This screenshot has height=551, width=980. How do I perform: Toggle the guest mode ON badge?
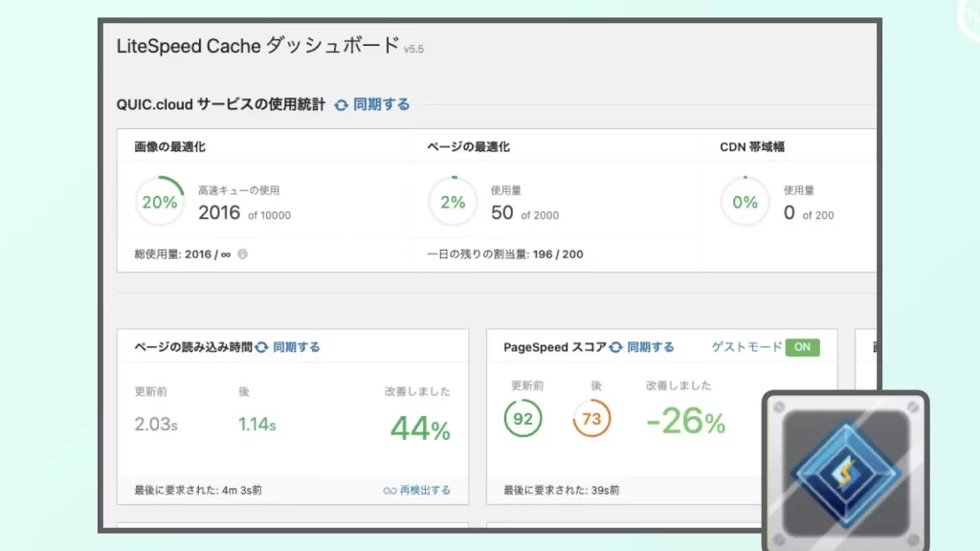803,347
